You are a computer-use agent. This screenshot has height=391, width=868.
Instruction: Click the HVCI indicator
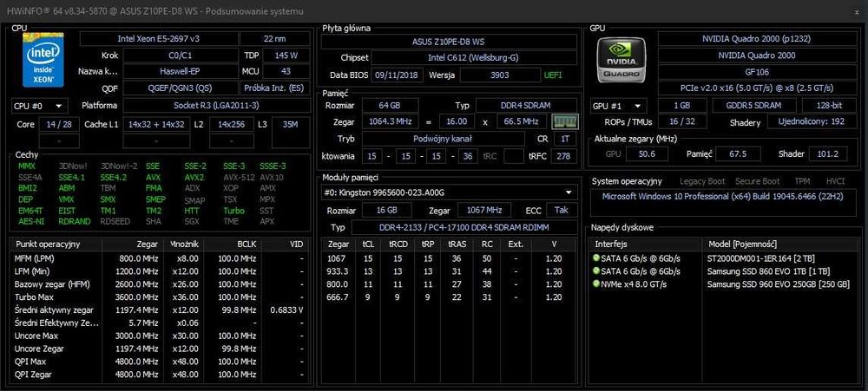click(835, 181)
